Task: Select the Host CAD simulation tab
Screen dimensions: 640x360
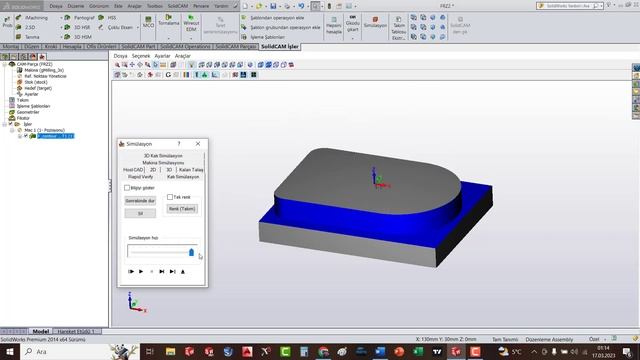Action: tap(133, 170)
